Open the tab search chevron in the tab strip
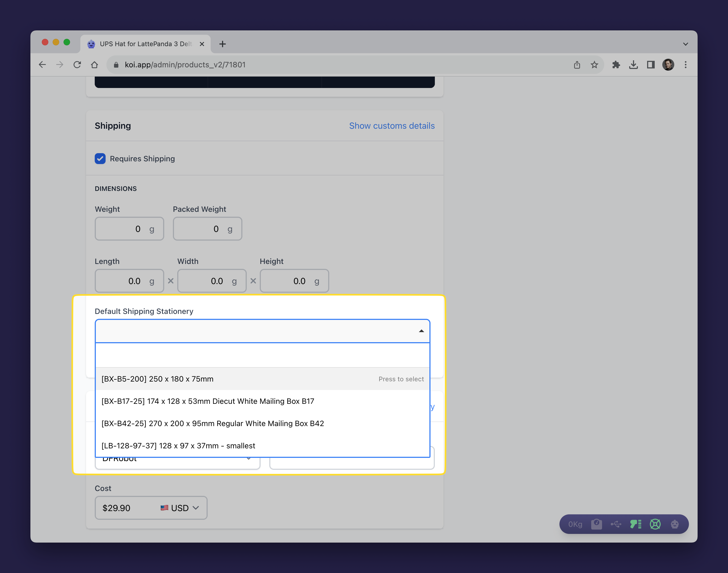728x573 pixels. [685, 44]
